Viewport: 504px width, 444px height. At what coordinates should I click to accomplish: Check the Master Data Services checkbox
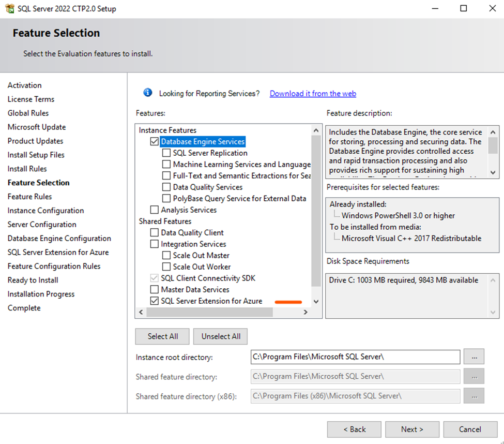(x=154, y=290)
